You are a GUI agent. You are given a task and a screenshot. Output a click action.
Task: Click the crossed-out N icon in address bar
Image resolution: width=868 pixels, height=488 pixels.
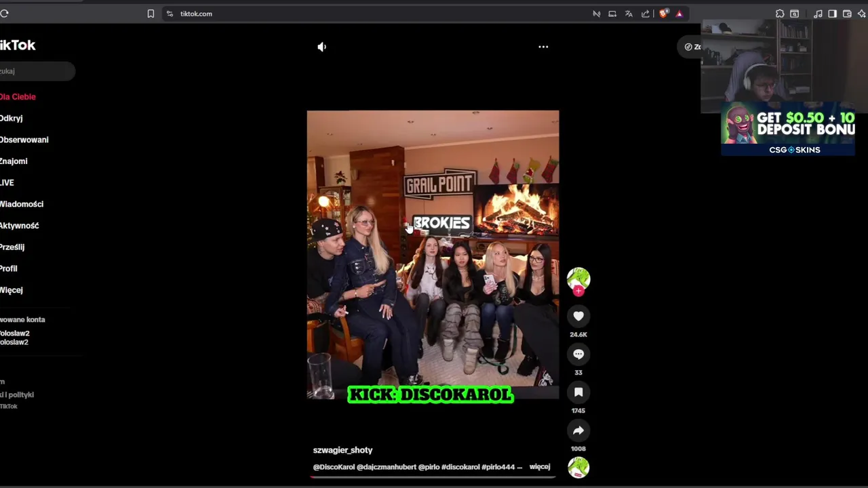tap(596, 14)
